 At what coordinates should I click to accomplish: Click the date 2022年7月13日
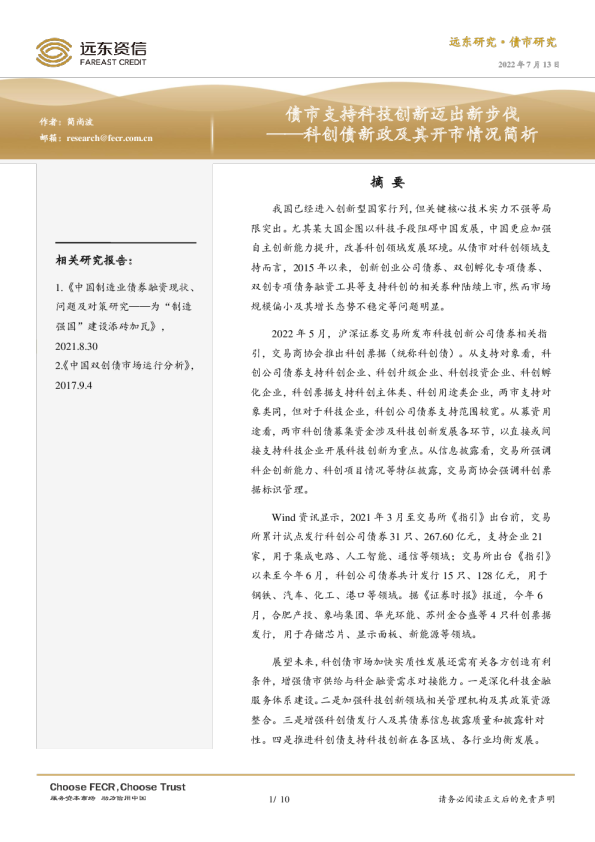click(x=528, y=64)
